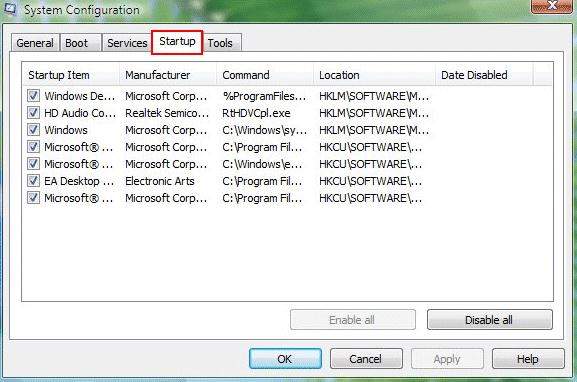Click the Enable all button

[x=353, y=319]
